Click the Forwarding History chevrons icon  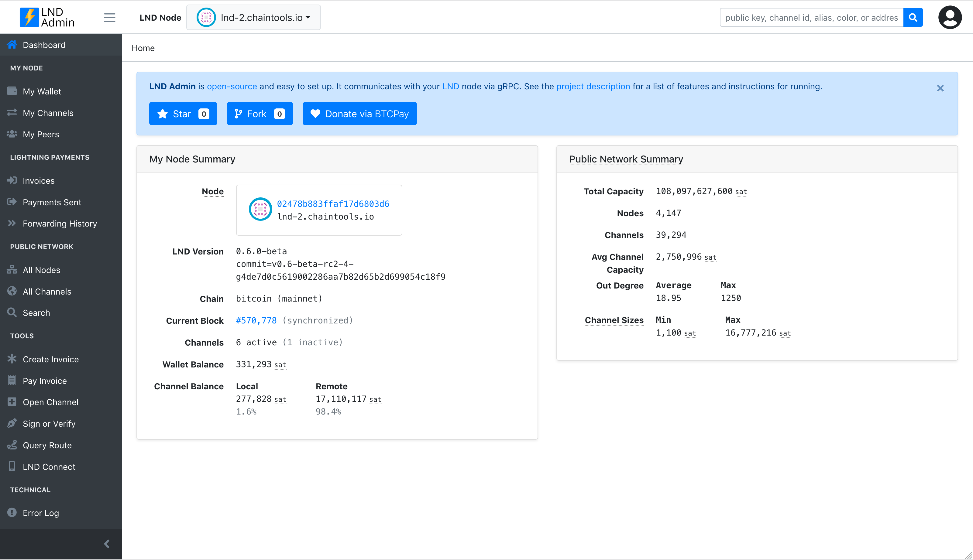(x=12, y=224)
